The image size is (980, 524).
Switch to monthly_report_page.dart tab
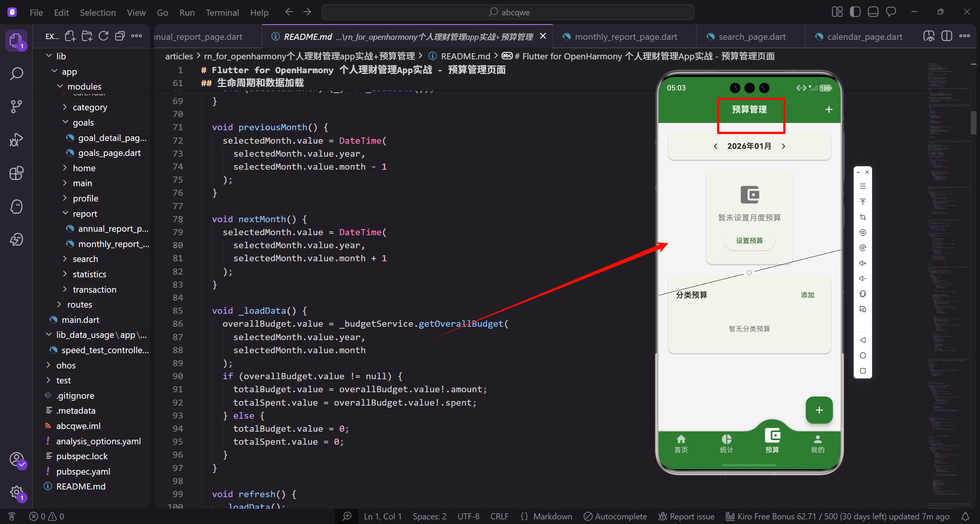(626, 37)
